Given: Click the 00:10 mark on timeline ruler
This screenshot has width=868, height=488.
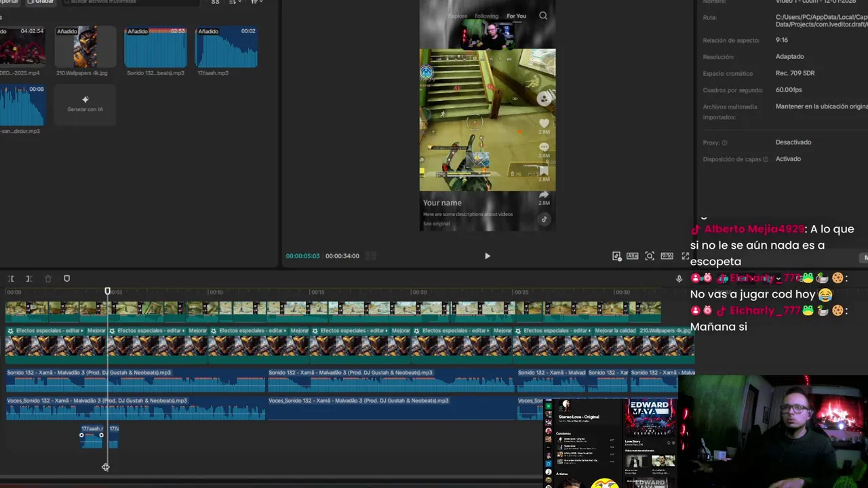Looking at the screenshot, I should pyautogui.click(x=216, y=292).
